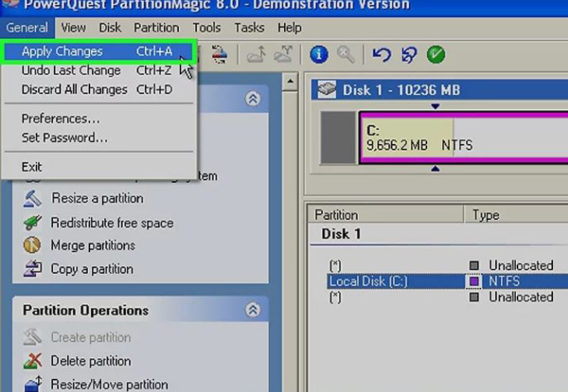Click the blue info properties icon

coord(319,54)
